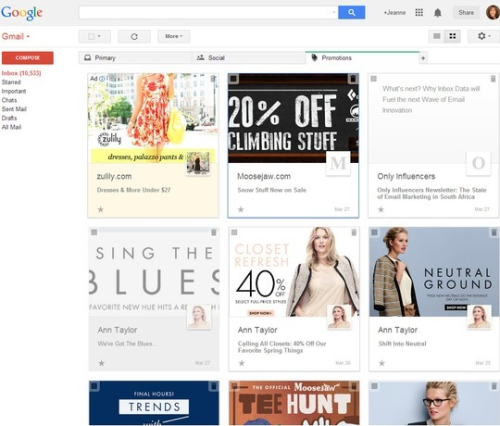Click the blue search magnifier button
This screenshot has width=500, height=426.
click(x=351, y=12)
